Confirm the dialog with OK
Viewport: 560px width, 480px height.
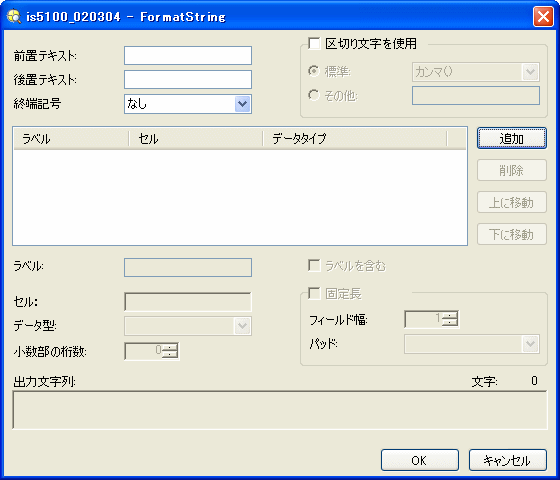420,460
